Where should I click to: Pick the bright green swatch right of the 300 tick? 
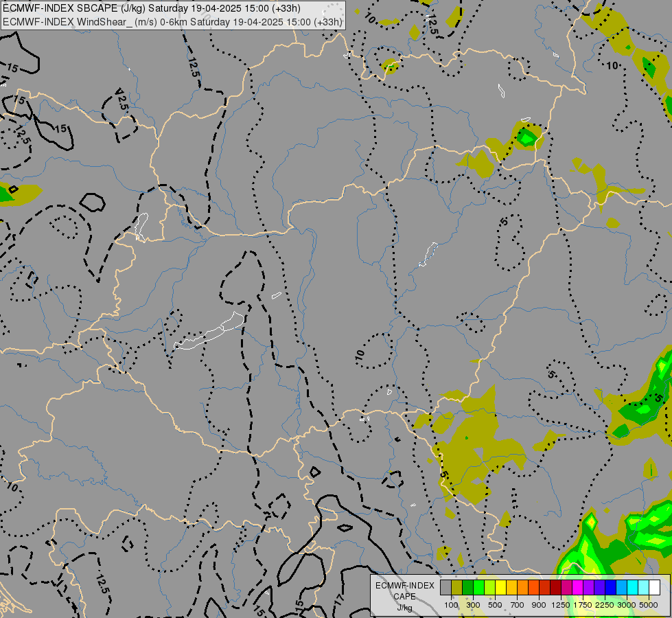coord(478,588)
